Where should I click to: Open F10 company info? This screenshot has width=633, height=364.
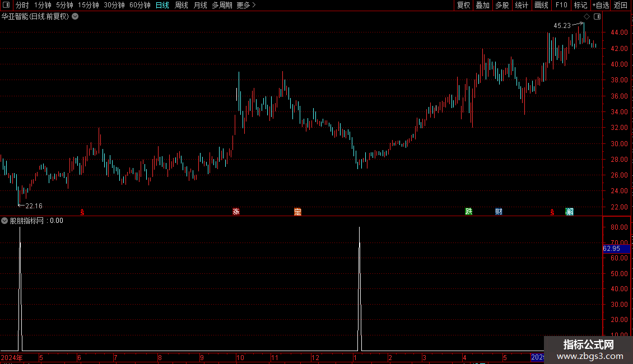tap(561, 5)
